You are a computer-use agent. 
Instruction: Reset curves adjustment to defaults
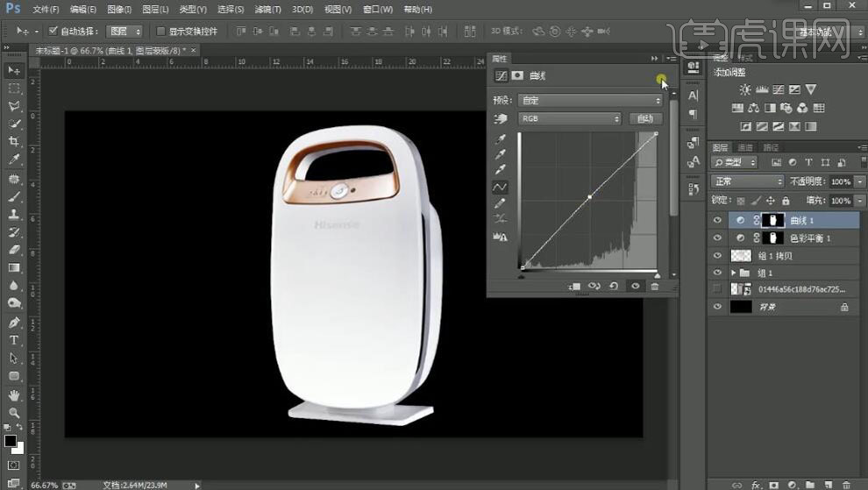coord(614,286)
